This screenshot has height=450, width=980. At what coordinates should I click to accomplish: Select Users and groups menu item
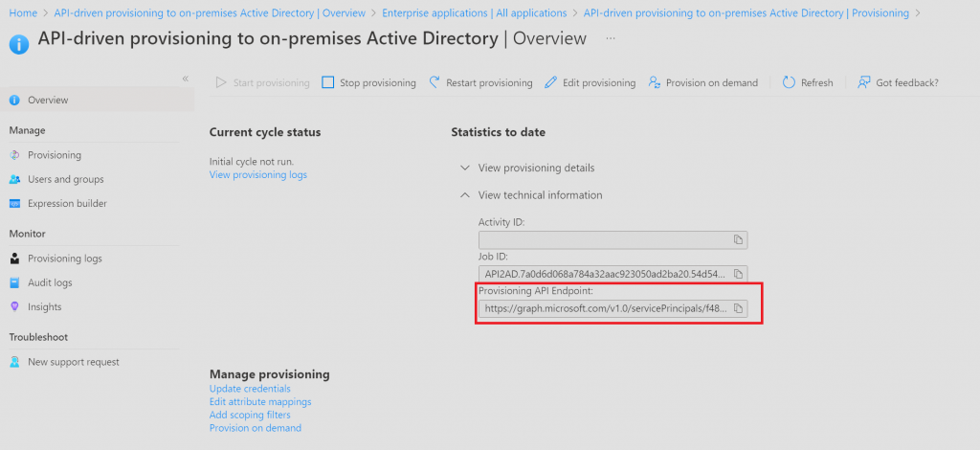(x=65, y=179)
